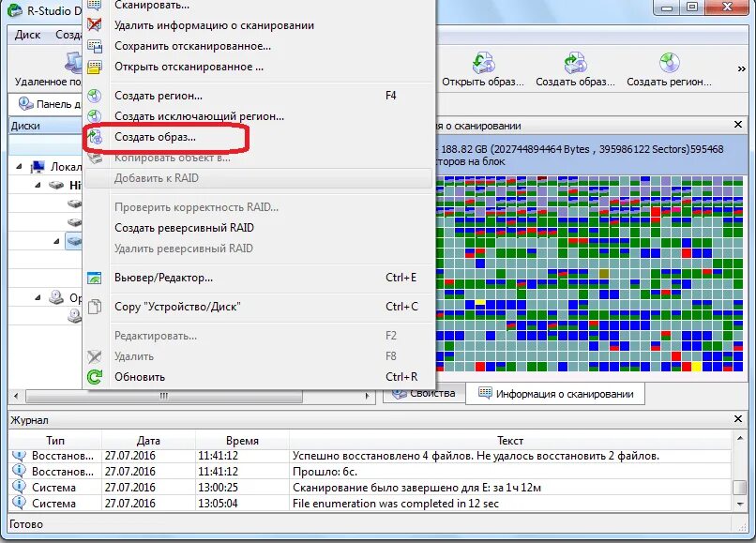Click the Создать регион… toolbar button
Image resolution: width=756 pixels, height=543 pixels.
(669, 69)
